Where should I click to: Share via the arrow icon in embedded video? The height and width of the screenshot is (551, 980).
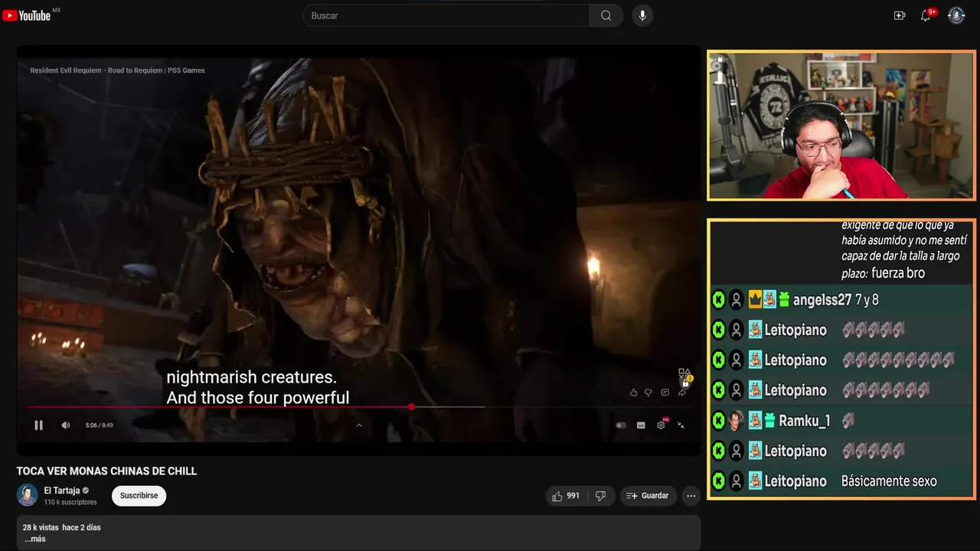(681, 393)
